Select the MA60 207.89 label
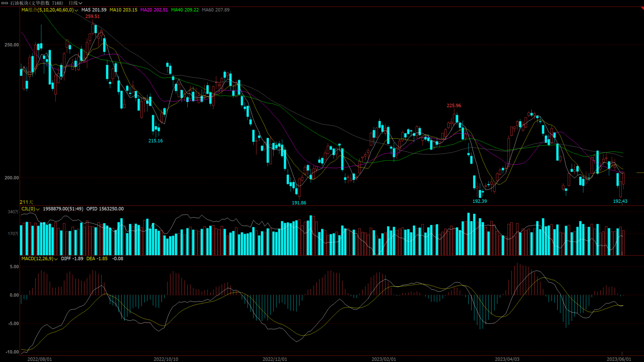The image size is (644, 362). click(216, 10)
